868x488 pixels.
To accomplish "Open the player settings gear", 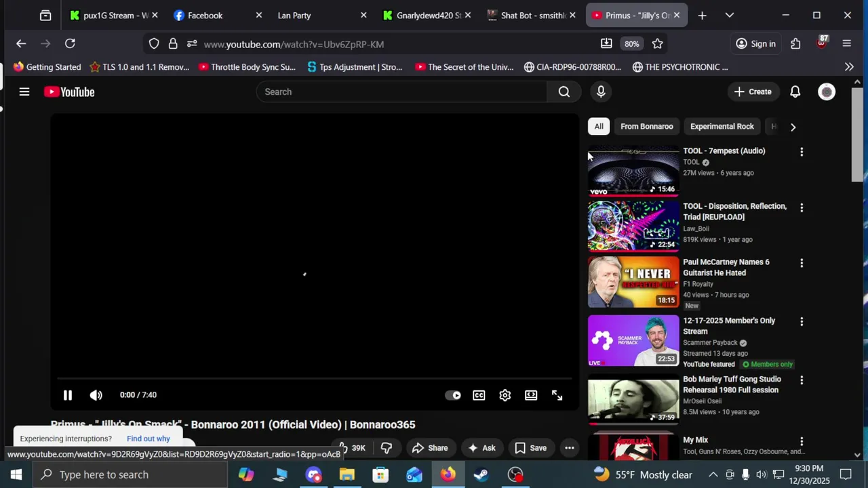I will click(505, 395).
